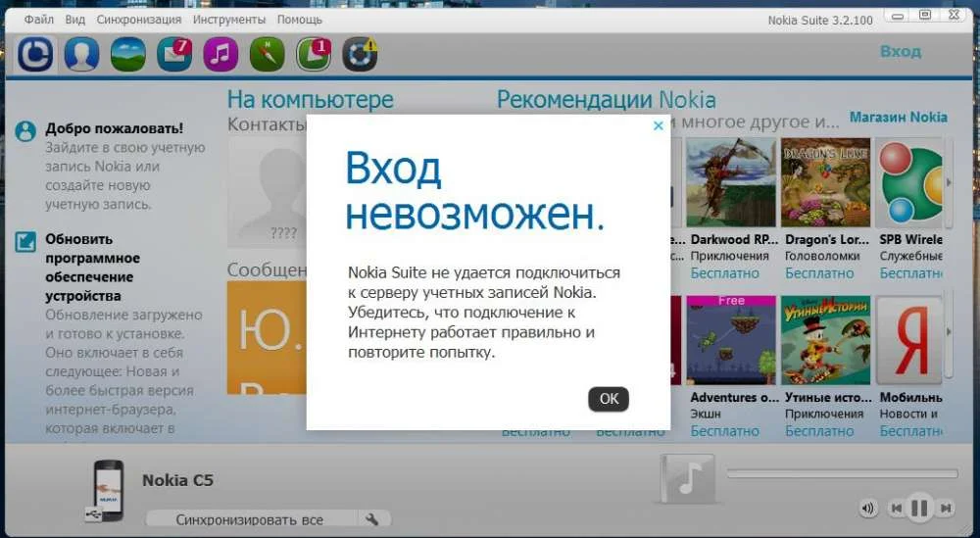Click the Dragon's Lor... title text

tap(827, 239)
